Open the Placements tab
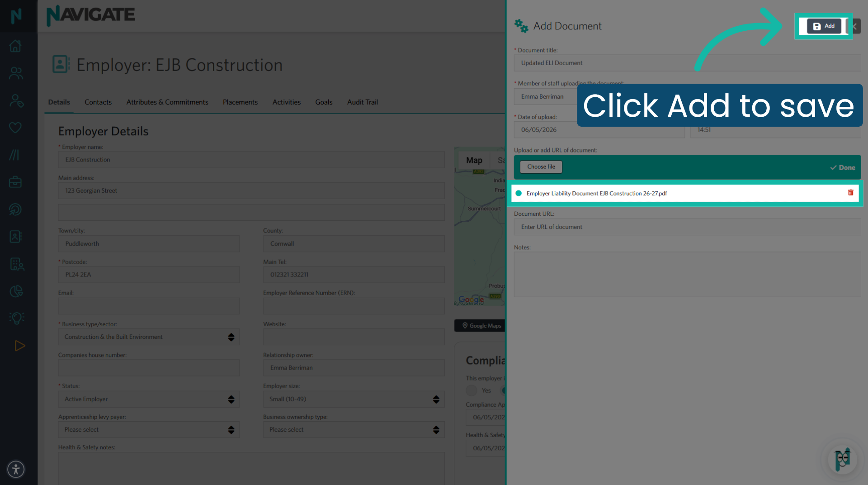The width and height of the screenshot is (868, 485). point(240,102)
